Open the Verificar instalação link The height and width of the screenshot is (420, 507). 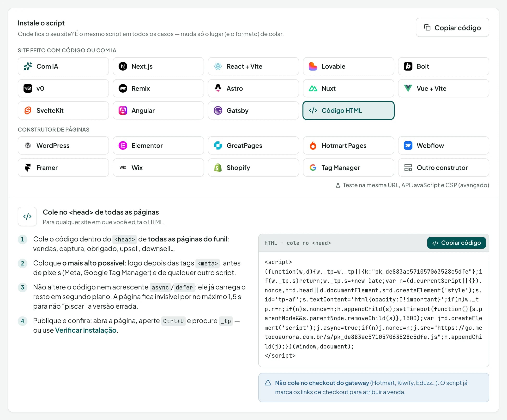(x=86, y=330)
